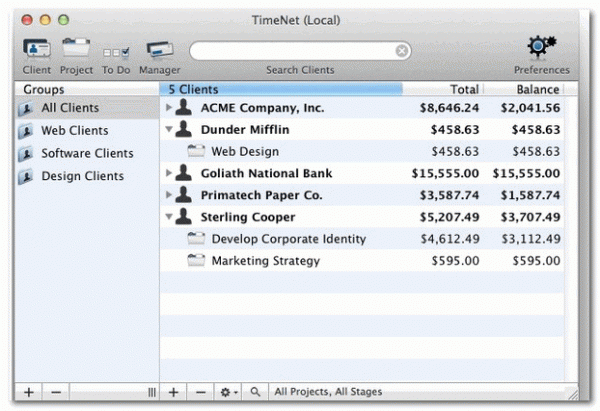Select the Develop Corporate Identity project name
The image size is (600, 411).
(x=289, y=239)
